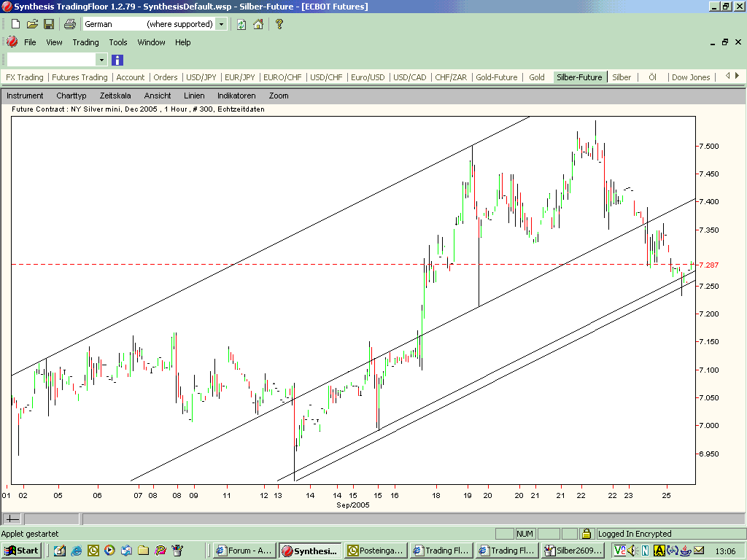The width and height of the screenshot is (747, 560).
Task: Open the File menu
Action: [30, 42]
